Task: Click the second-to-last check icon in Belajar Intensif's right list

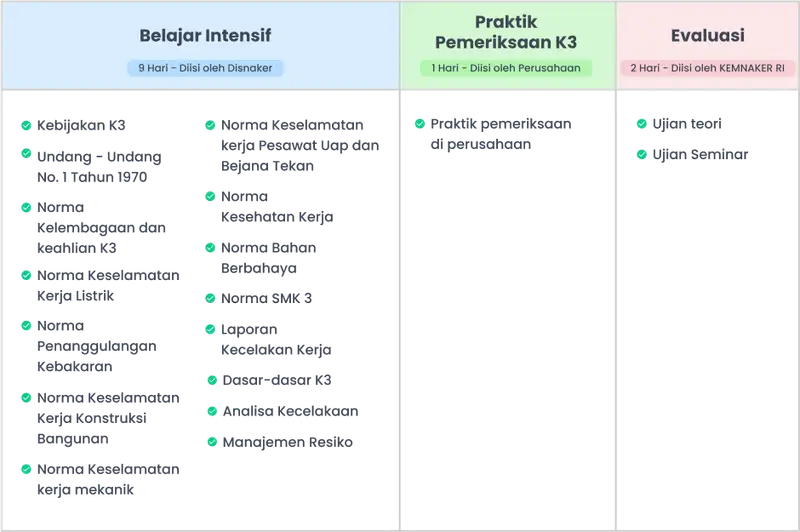Action: (x=210, y=411)
